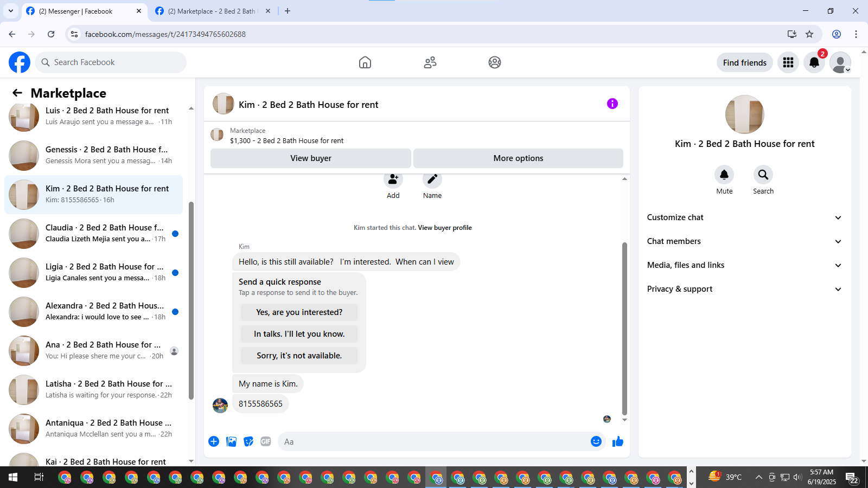Send a thumbs up like

pyautogui.click(x=618, y=441)
